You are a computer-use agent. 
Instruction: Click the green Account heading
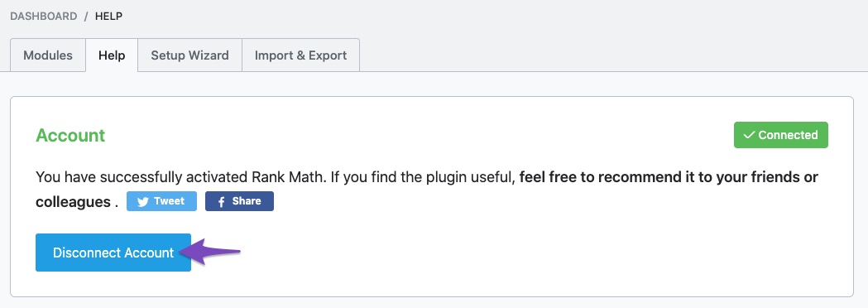pyautogui.click(x=70, y=135)
